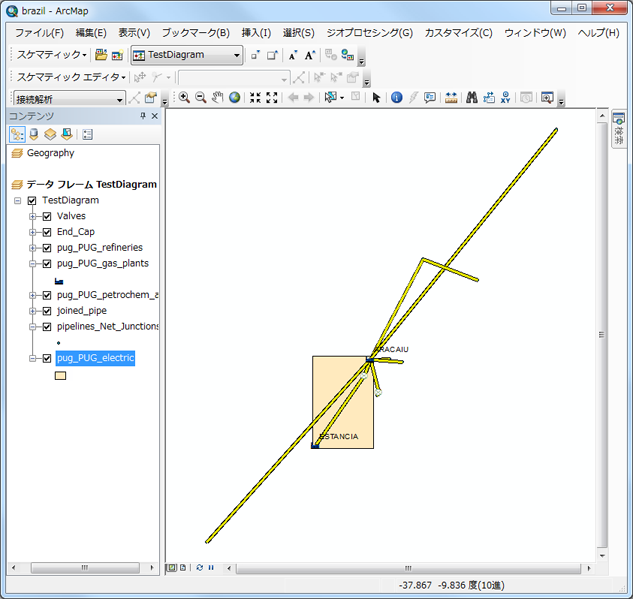This screenshot has width=633, height=599.
Task: Uncheck the Valves layer checkbox
Action: tap(46, 216)
